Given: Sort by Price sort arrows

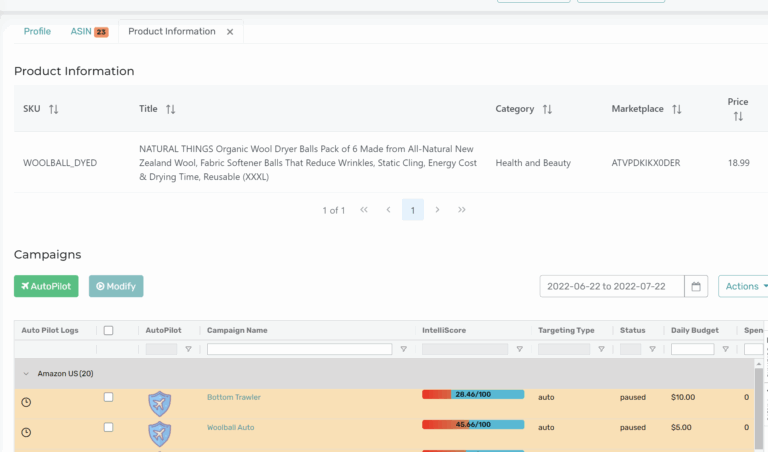Looking at the screenshot, I should pyautogui.click(x=738, y=117).
